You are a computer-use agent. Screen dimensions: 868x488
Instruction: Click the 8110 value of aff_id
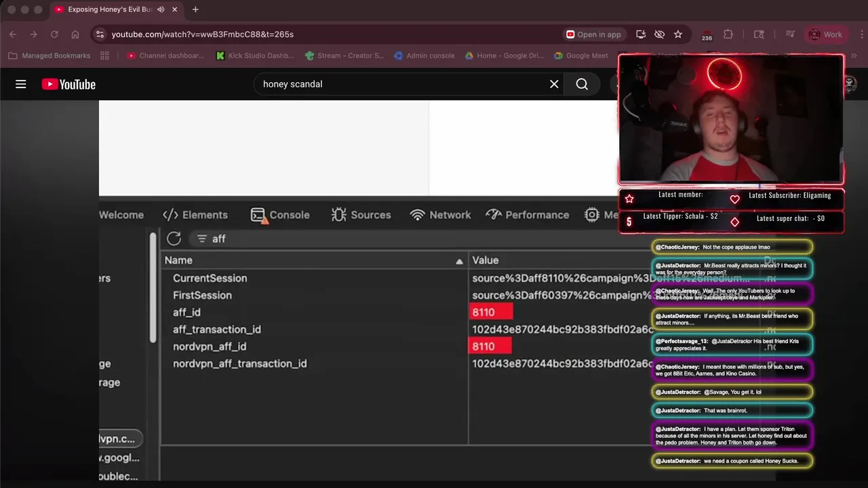tap(491, 312)
